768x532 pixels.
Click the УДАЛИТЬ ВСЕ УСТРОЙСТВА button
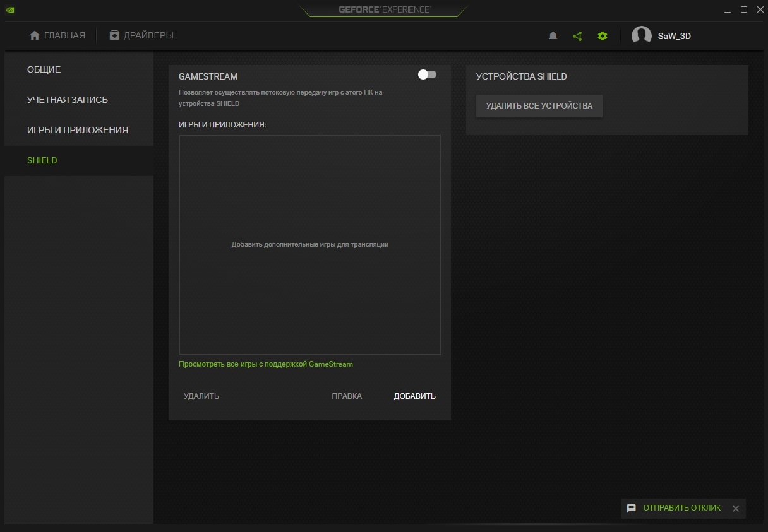click(539, 106)
